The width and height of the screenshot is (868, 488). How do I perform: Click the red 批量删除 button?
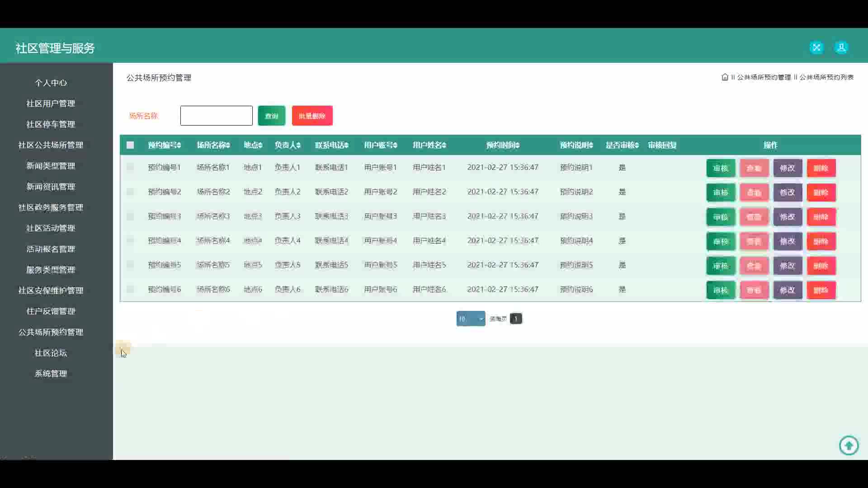click(x=312, y=116)
